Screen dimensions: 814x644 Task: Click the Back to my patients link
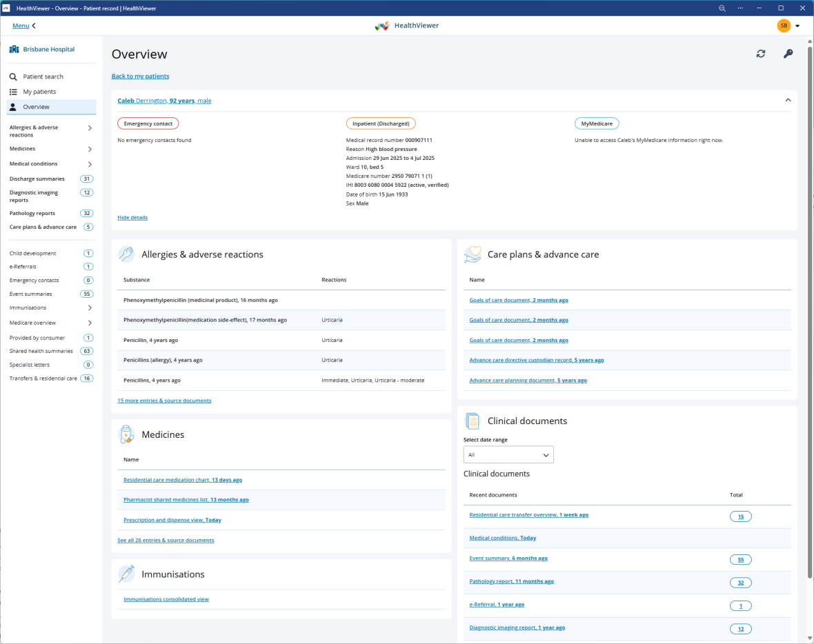pos(140,76)
